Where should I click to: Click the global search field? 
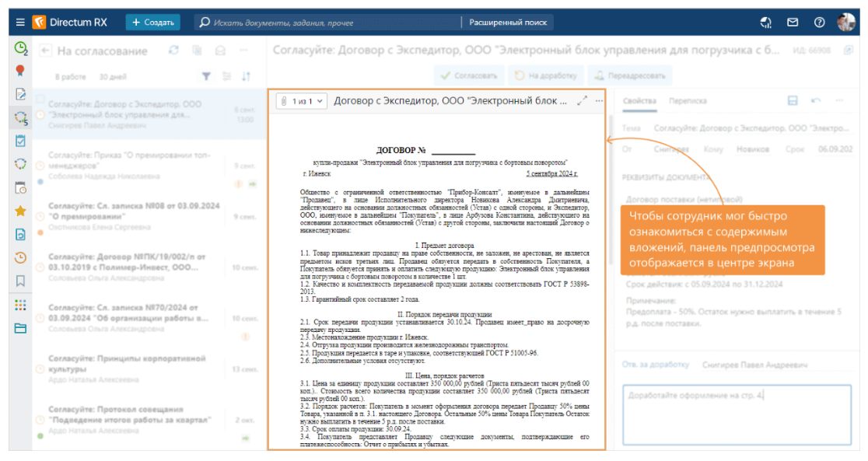point(327,22)
